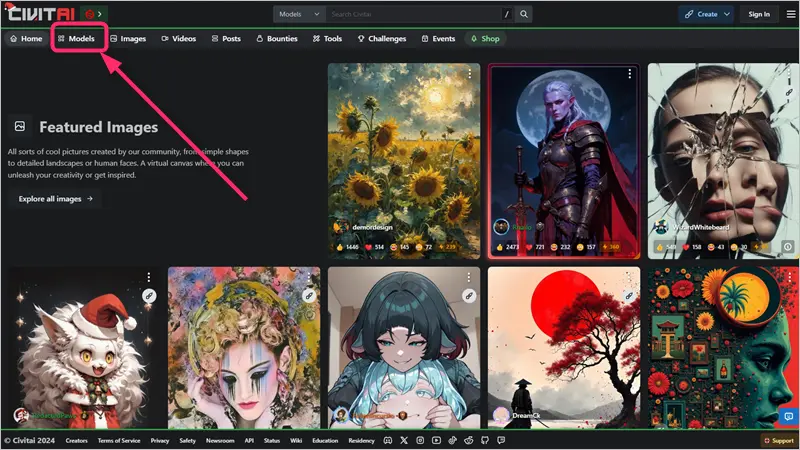Expand the Create button dropdown
The width and height of the screenshot is (800, 450).
[726, 14]
